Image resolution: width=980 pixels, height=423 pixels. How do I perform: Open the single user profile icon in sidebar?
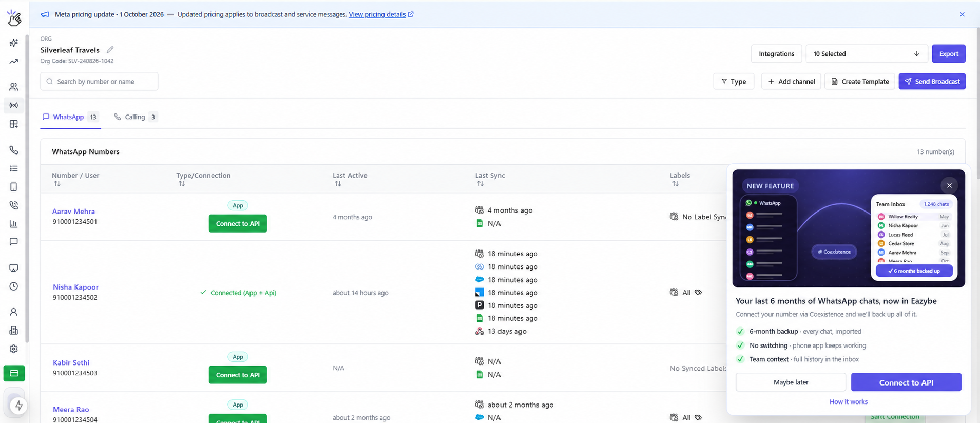click(x=14, y=312)
